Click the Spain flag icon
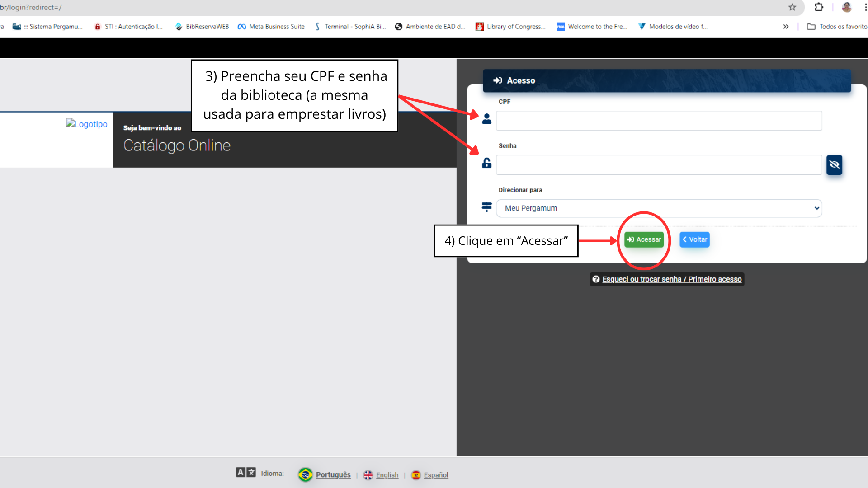Screen dimensions: 868x488 (416, 475)
